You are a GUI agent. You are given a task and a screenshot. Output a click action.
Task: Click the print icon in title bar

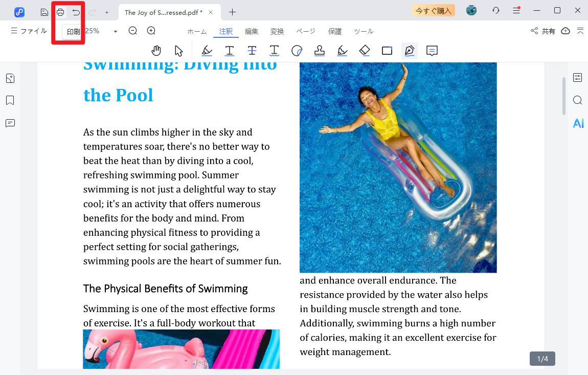click(60, 12)
